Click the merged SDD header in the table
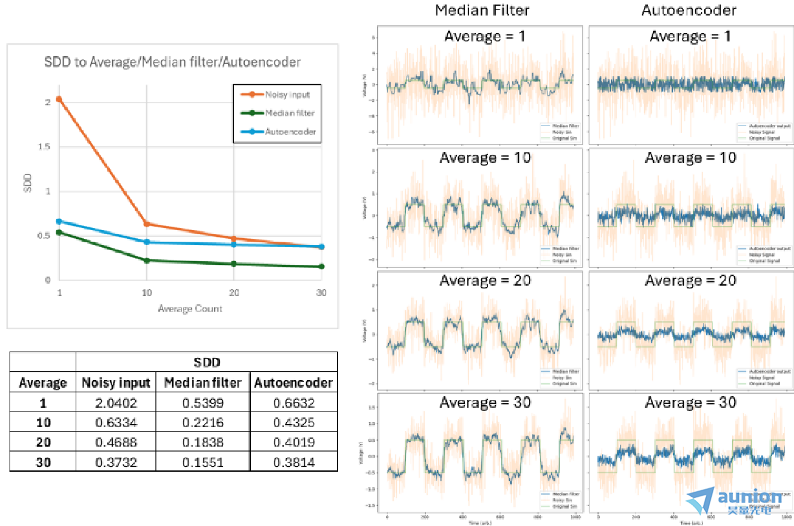This screenshot has height=526, width=794. click(x=207, y=362)
